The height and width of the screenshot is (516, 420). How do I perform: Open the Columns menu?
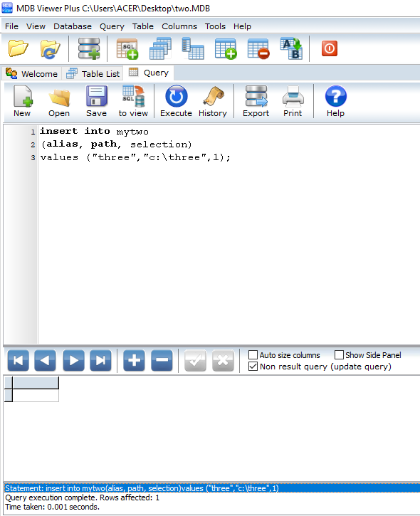coord(179,26)
